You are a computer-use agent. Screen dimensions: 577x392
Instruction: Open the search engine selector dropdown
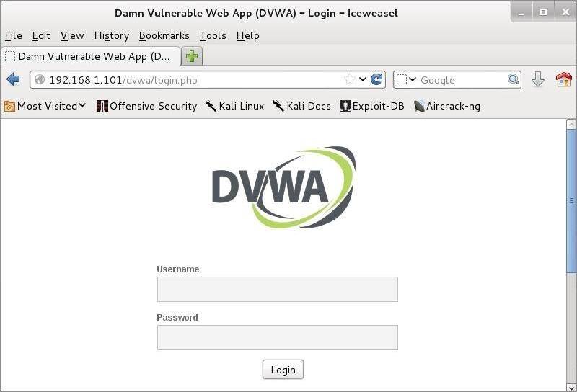[x=406, y=79]
